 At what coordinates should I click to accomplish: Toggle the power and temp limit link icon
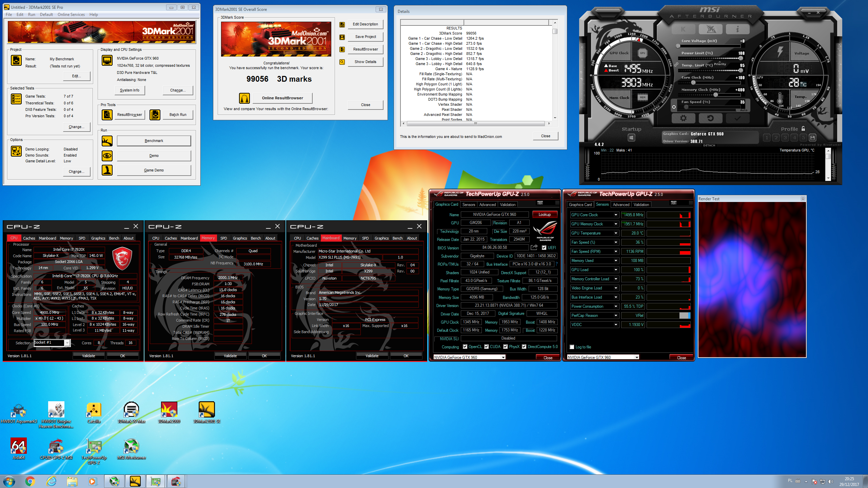pyautogui.click(x=676, y=64)
